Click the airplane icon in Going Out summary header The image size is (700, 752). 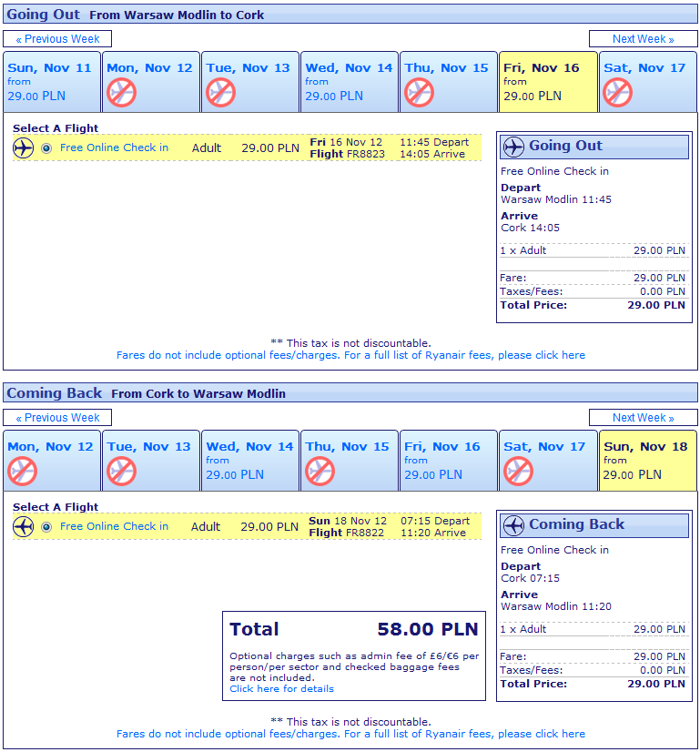514,147
